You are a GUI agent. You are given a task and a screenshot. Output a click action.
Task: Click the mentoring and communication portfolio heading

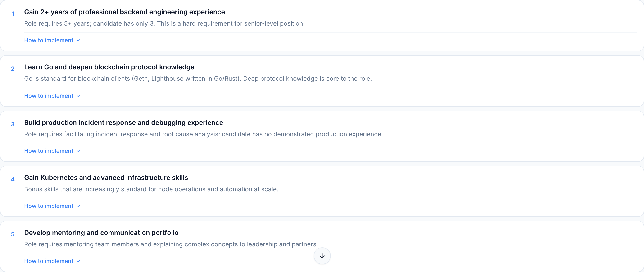(x=101, y=232)
